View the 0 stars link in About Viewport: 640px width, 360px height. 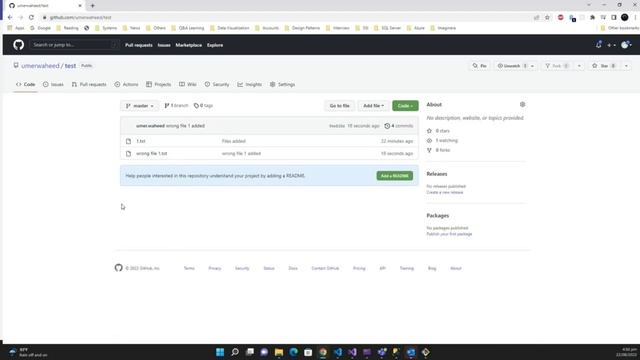438,131
